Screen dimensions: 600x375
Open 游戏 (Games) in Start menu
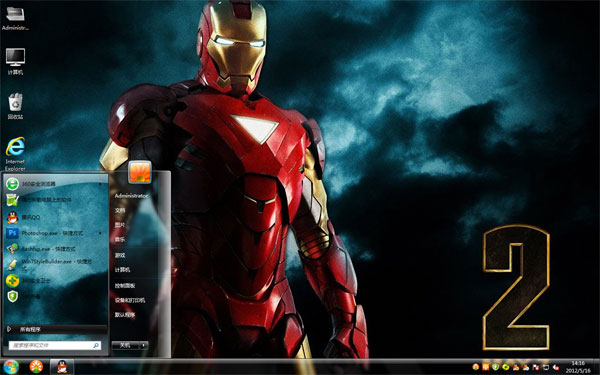[x=120, y=255]
